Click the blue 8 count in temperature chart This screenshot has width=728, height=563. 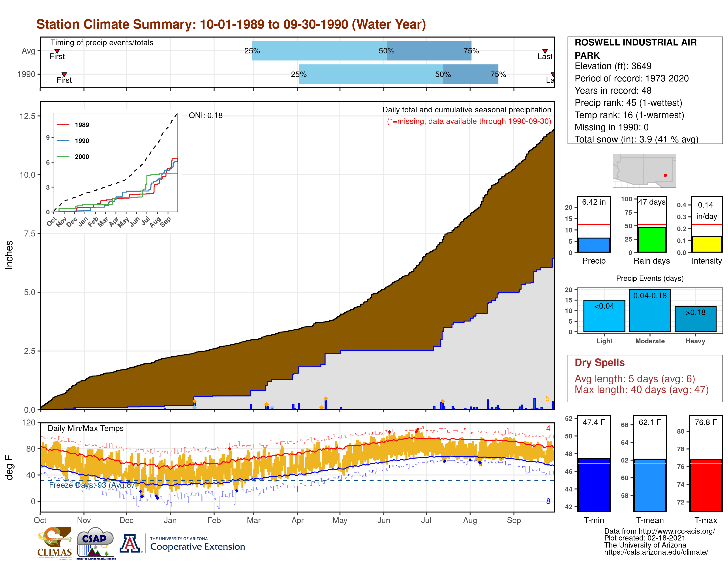coord(548,501)
